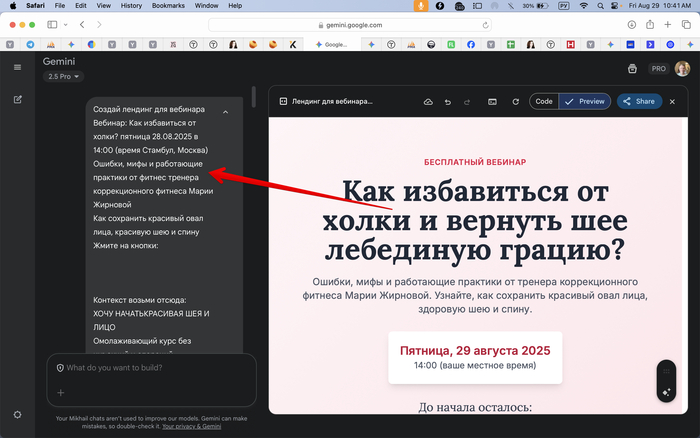This screenshot has width=700, height=438.
Task: Collapse the prompt message with the chevron
Action: pos(226,112)
